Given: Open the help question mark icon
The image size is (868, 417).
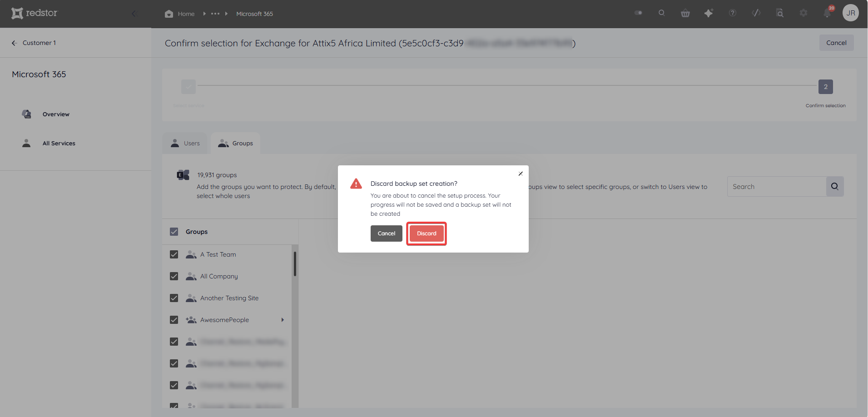Looking at the screenshot, I should (732, 13).
